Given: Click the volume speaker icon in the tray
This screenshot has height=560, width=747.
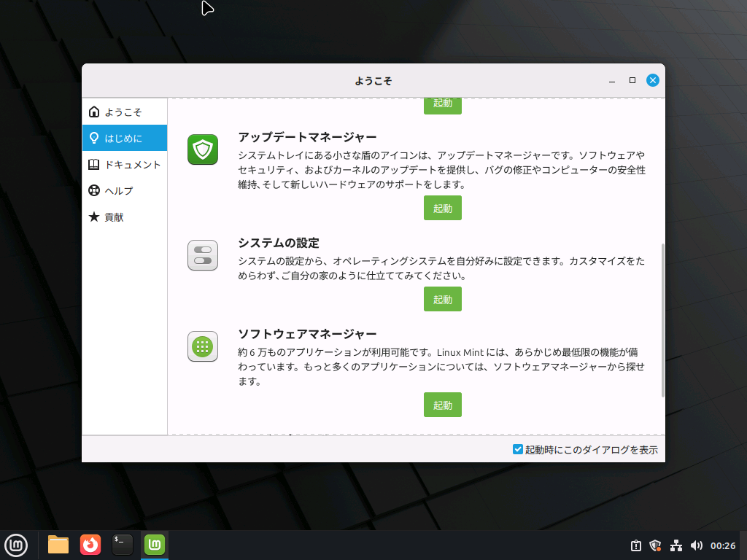Looking at the screenshot, I should [x=696, y=545].
